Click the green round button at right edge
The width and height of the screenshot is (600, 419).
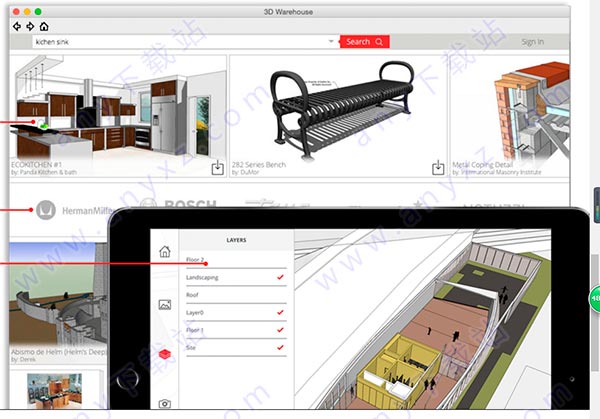click(595, 298)
